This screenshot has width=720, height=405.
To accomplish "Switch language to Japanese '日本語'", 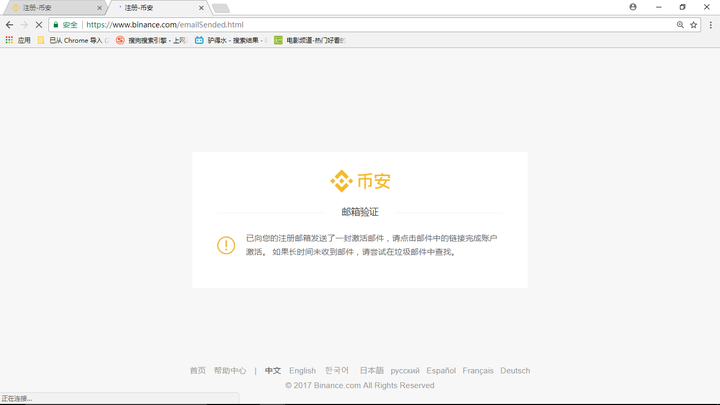I will tap(371, 371).
